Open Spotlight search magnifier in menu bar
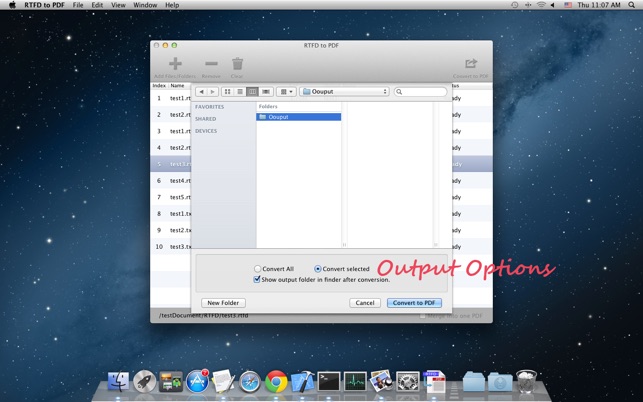This screenshot has width=643, height=402. (632, 5)
